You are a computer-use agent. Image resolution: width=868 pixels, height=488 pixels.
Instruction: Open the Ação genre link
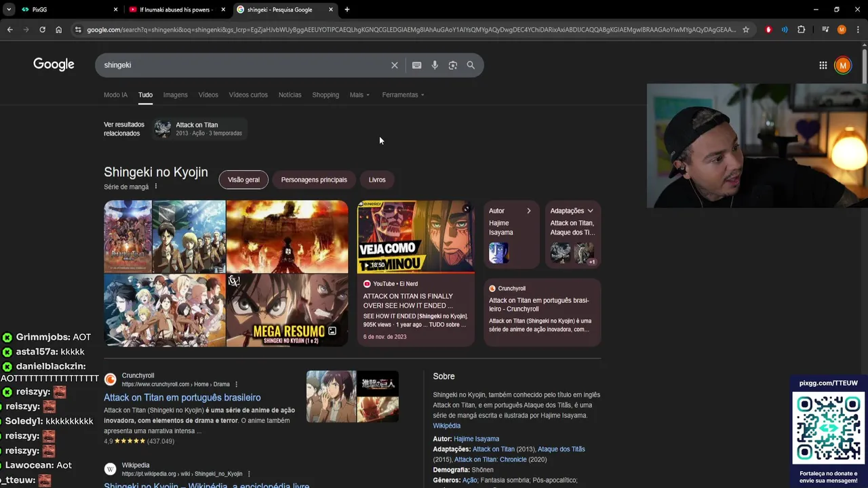(x=469, y=481)
